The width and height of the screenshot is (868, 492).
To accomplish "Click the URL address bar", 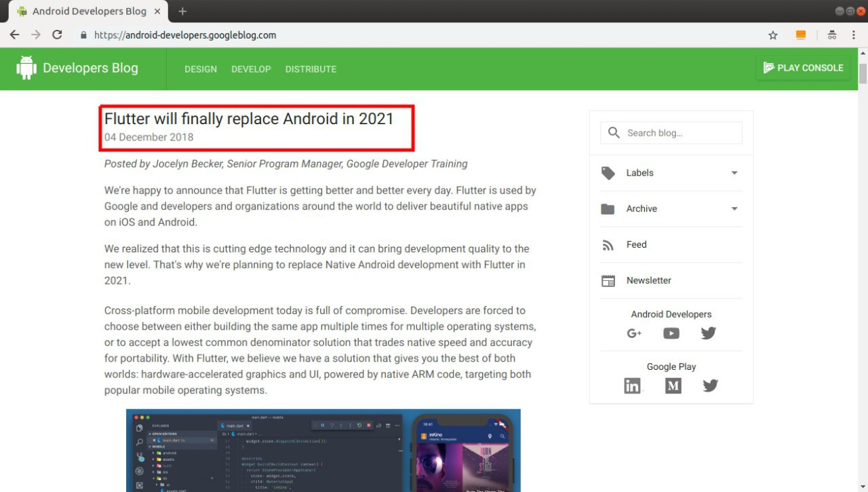I will 420,35.
